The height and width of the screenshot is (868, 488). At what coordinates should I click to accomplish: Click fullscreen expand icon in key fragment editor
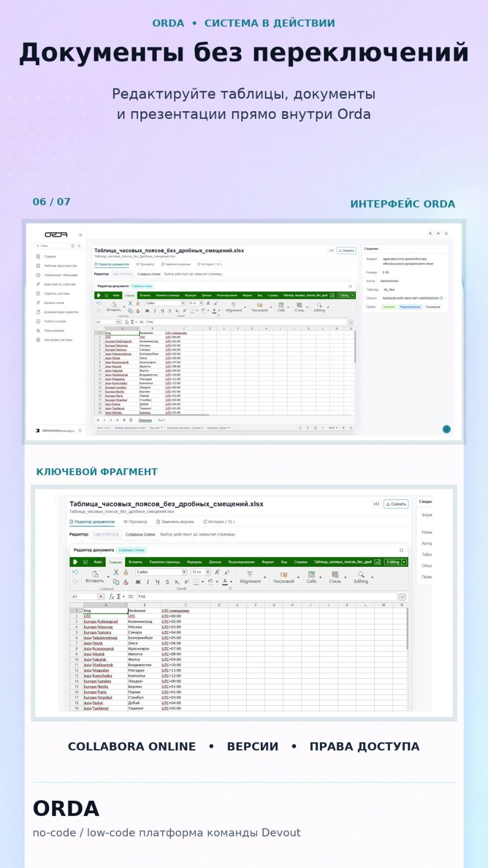click(401, 550)
